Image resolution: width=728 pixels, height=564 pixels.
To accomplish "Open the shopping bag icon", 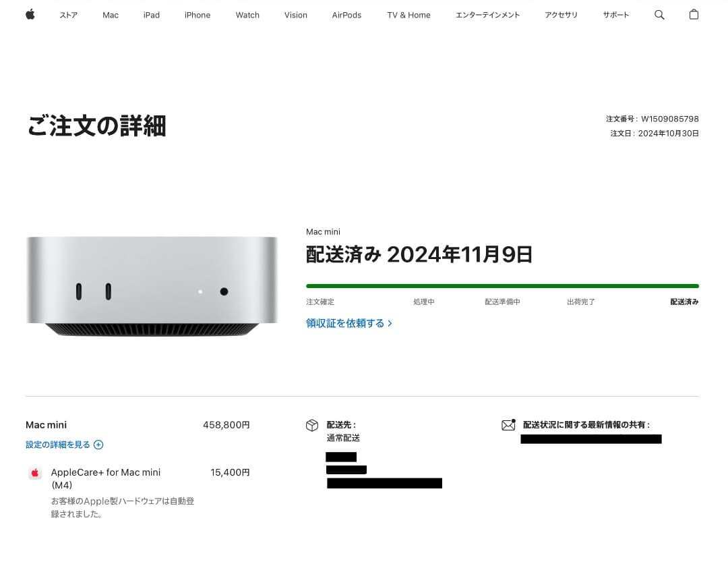I will point(694,14).
